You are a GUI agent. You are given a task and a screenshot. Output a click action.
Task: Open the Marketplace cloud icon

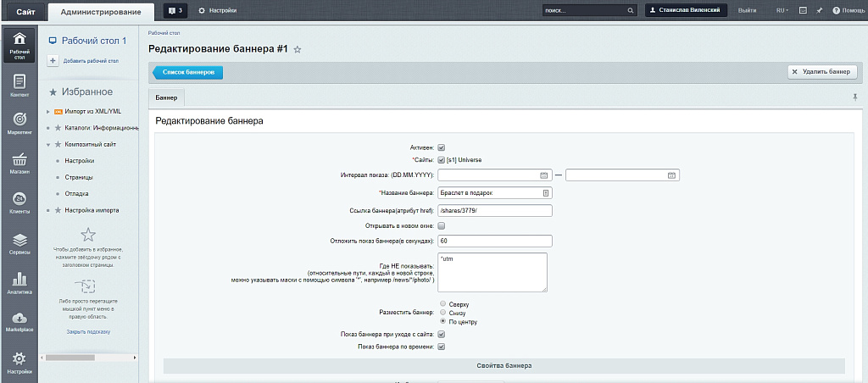19,321
